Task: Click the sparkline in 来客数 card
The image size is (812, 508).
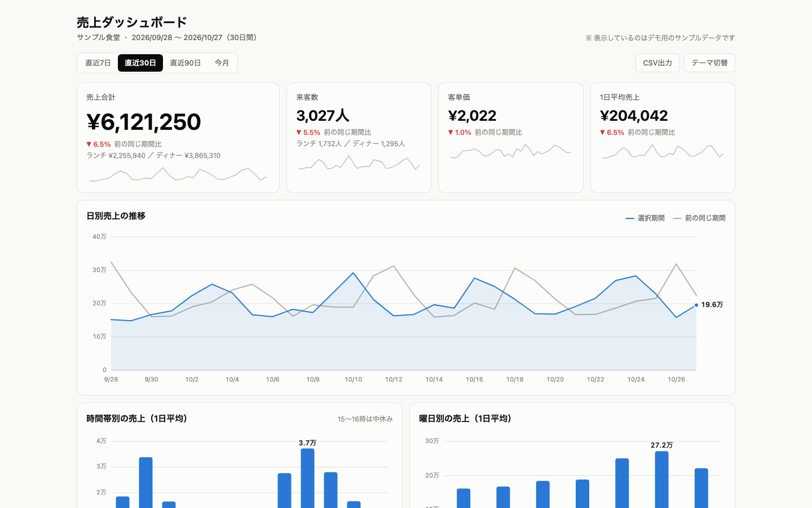Action: 359,163
